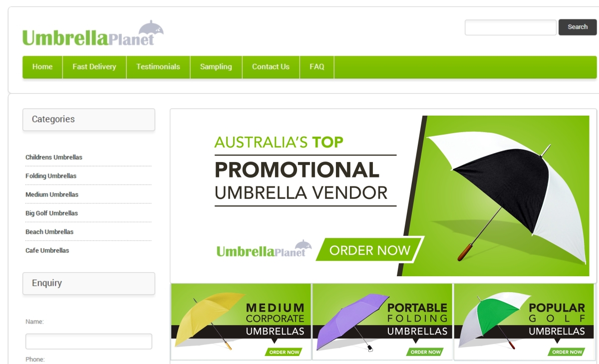This screenshot has height=364, width=599.
Task: Open the Contact Us page
Action: [271, 67]
